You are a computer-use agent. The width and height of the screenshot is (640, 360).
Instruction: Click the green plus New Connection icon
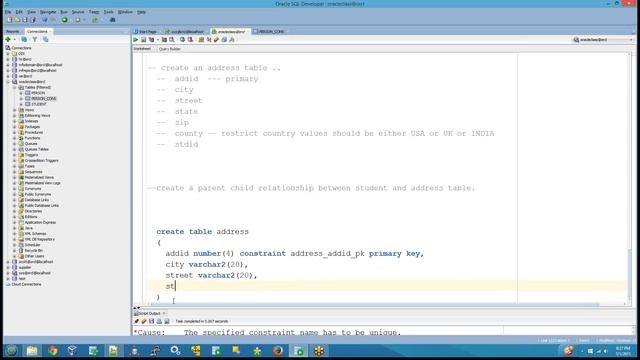8,39
